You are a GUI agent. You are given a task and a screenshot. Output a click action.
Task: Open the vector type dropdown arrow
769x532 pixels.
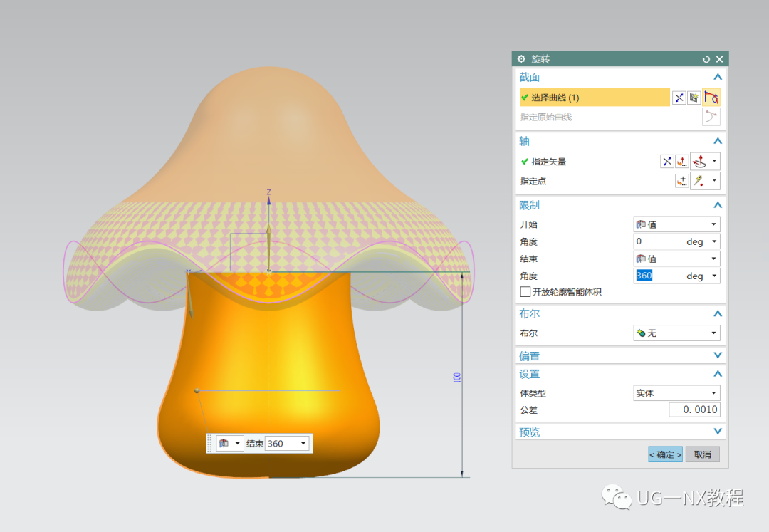(x=714, y=162)
